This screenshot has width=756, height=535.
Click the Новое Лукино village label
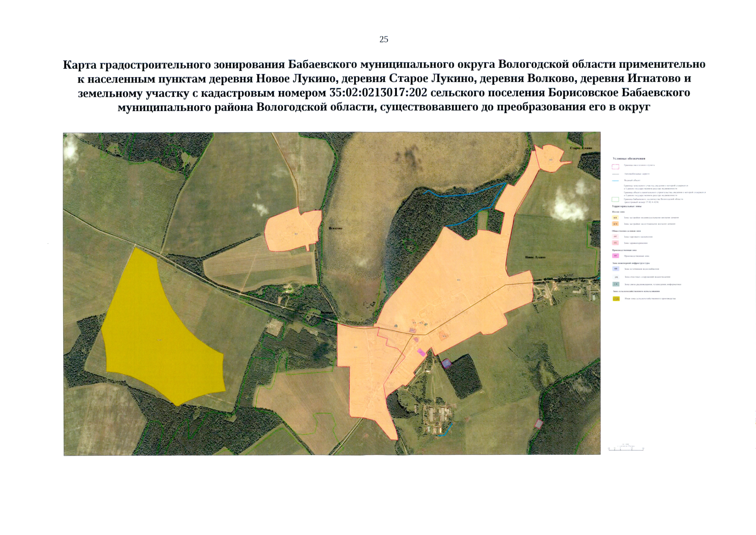[535, 257]
